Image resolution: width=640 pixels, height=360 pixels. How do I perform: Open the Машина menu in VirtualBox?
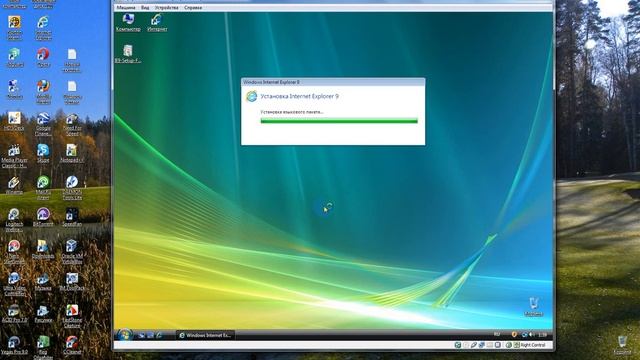(126, 7)
